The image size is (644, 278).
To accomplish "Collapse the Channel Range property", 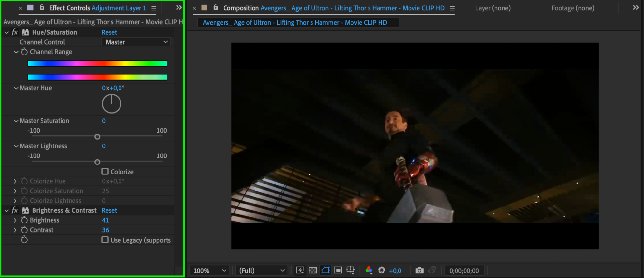I will coord(16,52).
